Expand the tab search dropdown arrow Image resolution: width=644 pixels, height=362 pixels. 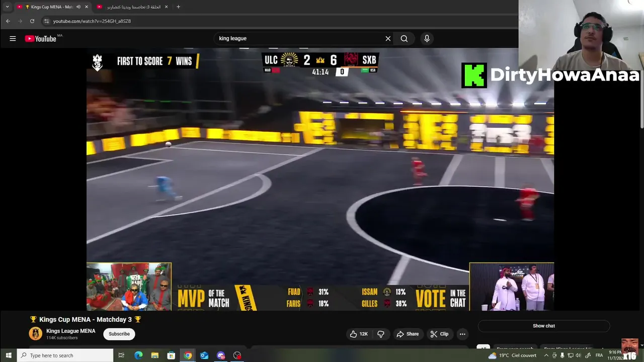click(x=7, y=7)
